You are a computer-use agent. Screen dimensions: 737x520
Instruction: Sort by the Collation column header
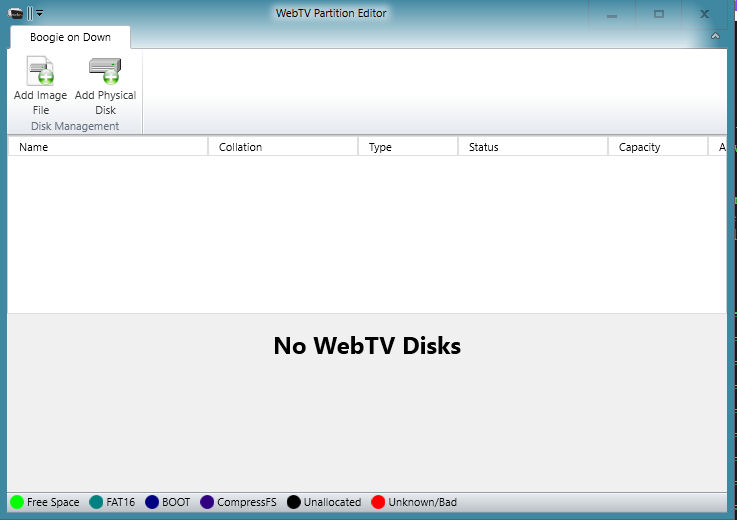[x=283, y=147]
